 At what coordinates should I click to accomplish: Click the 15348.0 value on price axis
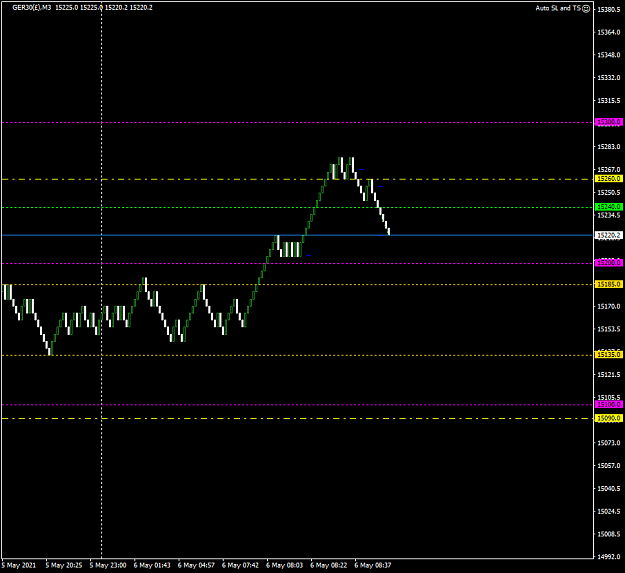[x=609, y=55]
